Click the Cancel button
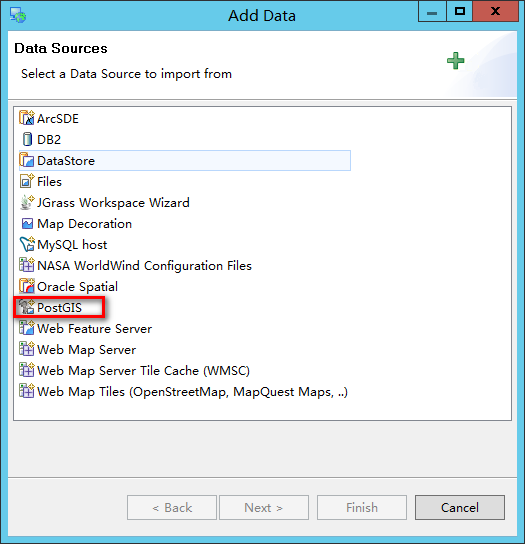The height and width of the screenshot is (544, 525). coord(460,508)
